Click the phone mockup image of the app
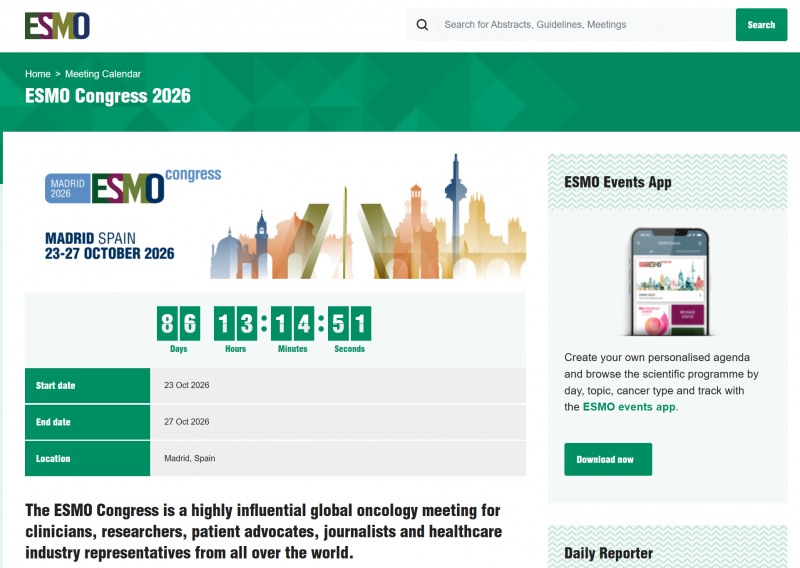Viewport: 800px width, 568px height. click(x=669, y=282)
